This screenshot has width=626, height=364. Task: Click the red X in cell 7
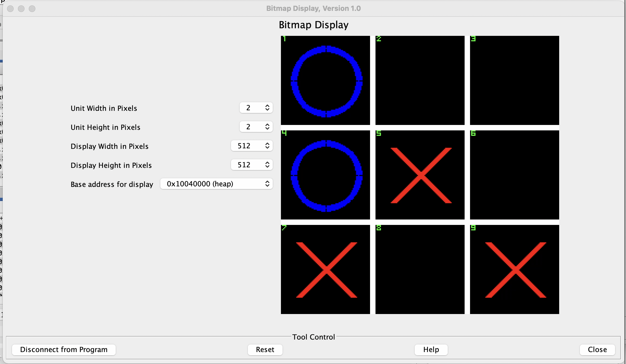coord(326,270)
